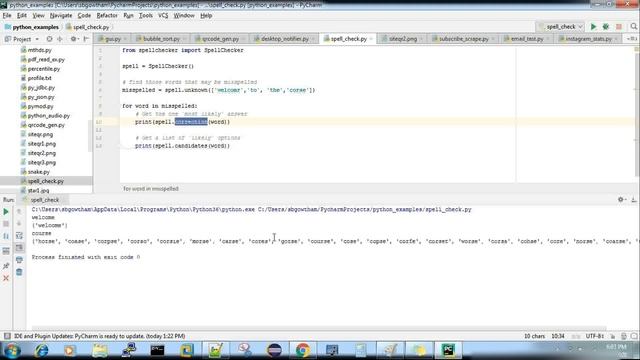
Task: Open the VCS menu
Action: (163, 16)
